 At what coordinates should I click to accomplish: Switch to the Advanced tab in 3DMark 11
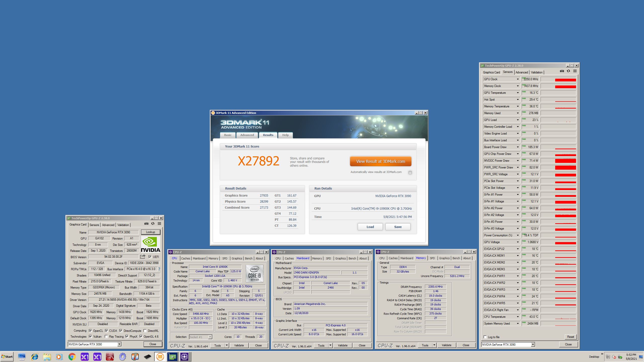(247, 135)
